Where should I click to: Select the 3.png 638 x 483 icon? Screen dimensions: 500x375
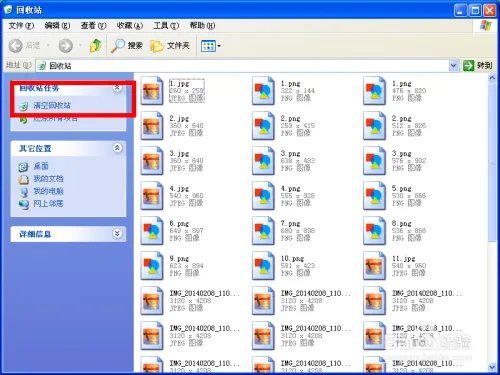coord(263,160)
